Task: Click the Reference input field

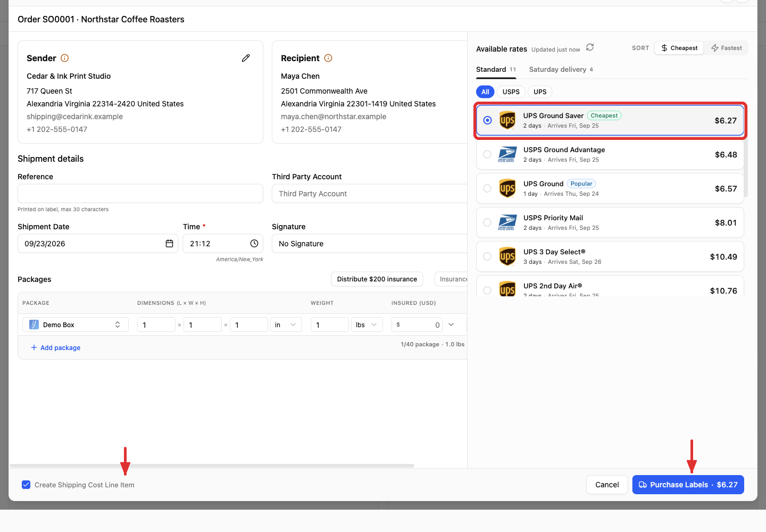Action: coord(140,194)
